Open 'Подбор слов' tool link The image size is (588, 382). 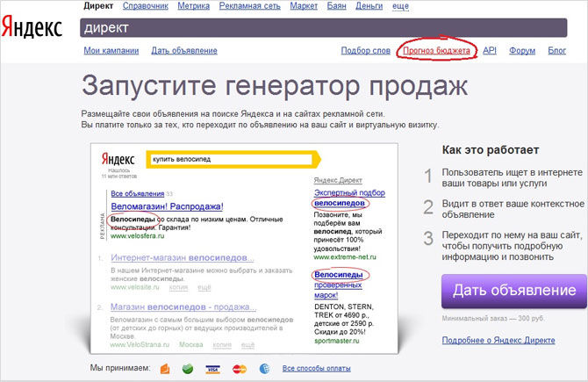pyautogui.click(x=365, y=51)
